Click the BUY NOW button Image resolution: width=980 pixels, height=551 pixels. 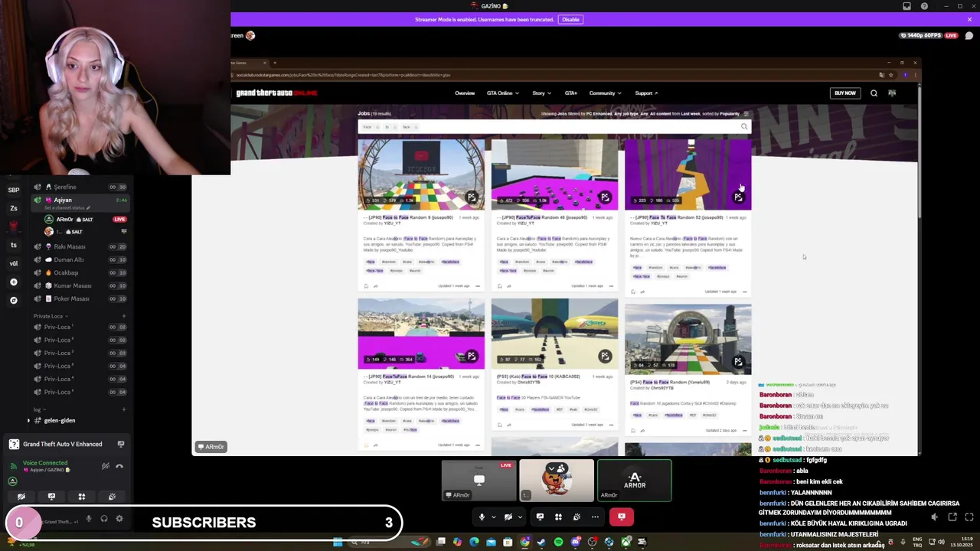coord(845,93)
